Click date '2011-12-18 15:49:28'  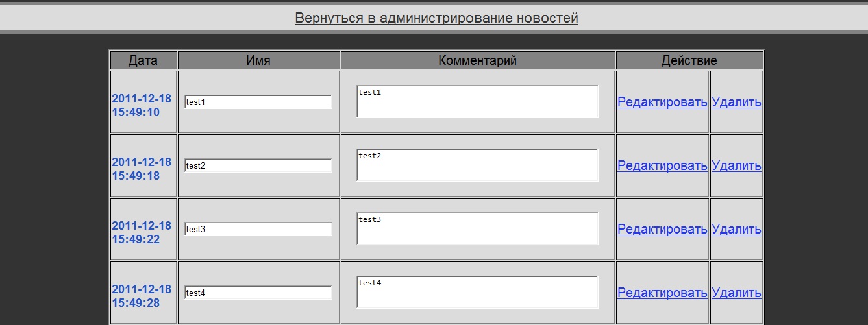click(x=142, y=296)
